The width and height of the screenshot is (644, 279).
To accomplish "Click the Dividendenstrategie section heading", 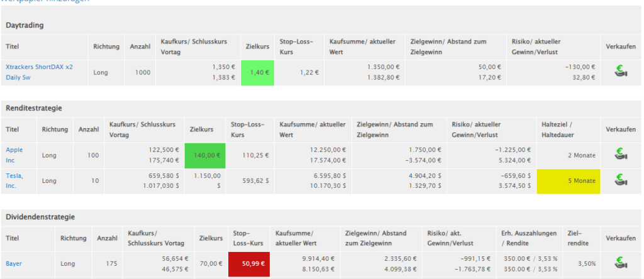I will (x=40, y=217).
